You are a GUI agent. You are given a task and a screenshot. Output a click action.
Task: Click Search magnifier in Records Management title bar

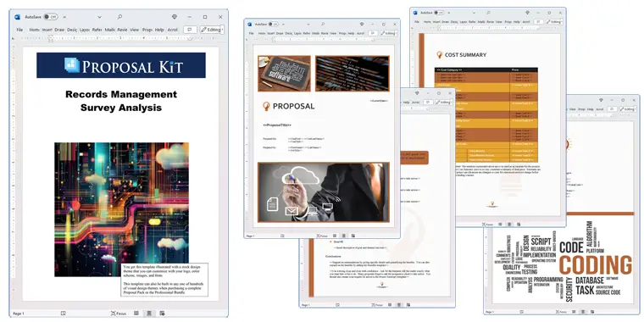coord(119,17)
